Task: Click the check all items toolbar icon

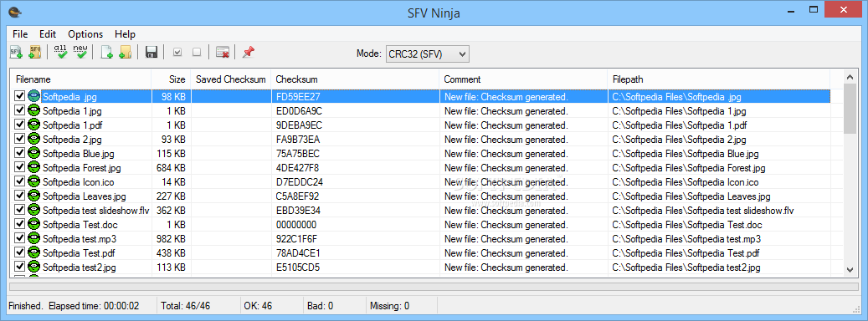Action: (177, 53)
